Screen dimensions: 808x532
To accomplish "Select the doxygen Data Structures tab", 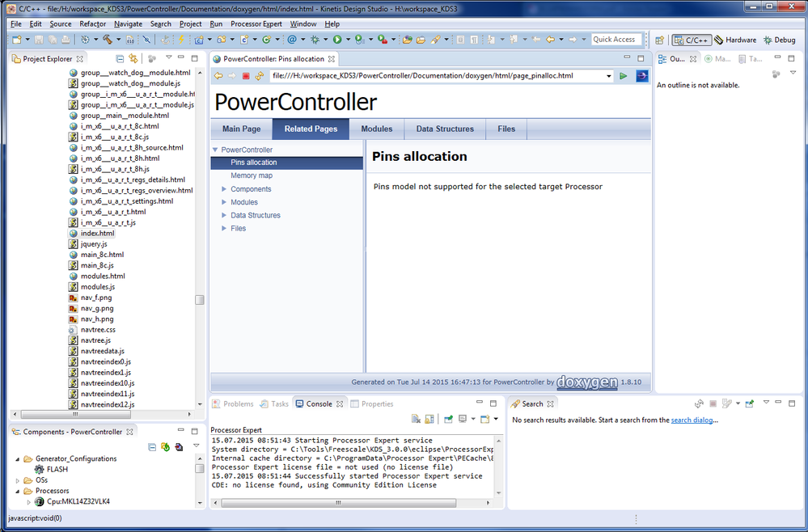I will 445,129.
